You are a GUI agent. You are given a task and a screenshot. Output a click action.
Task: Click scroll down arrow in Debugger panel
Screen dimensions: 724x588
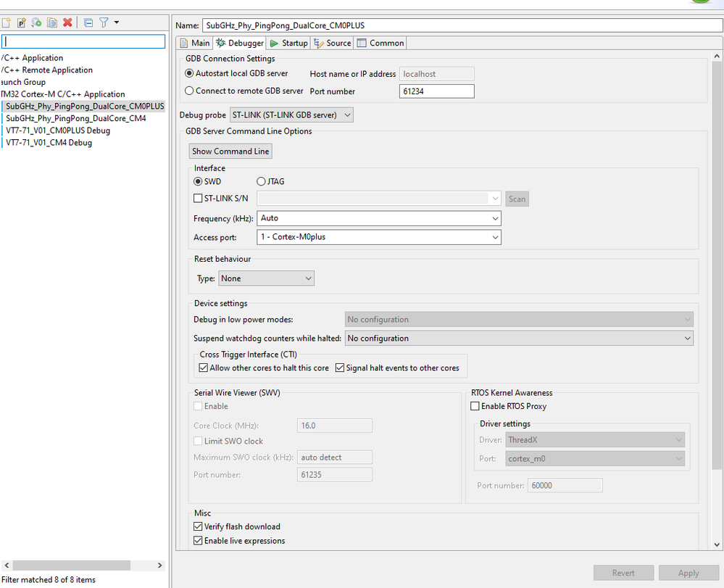717,544
